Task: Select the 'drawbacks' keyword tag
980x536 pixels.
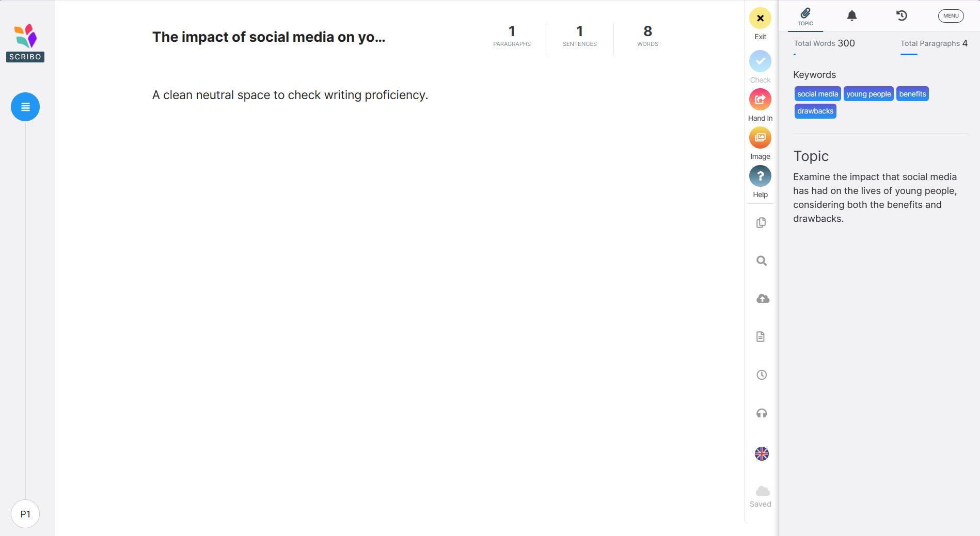Action: click(x=815, y=111)
